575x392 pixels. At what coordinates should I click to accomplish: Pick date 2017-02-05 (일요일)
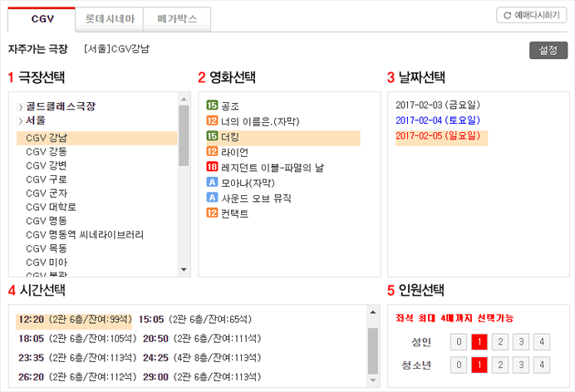click(x=441, y=136)
